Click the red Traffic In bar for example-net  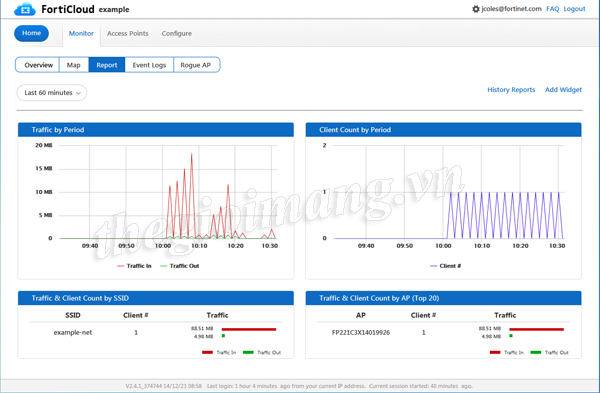point(249,329)
